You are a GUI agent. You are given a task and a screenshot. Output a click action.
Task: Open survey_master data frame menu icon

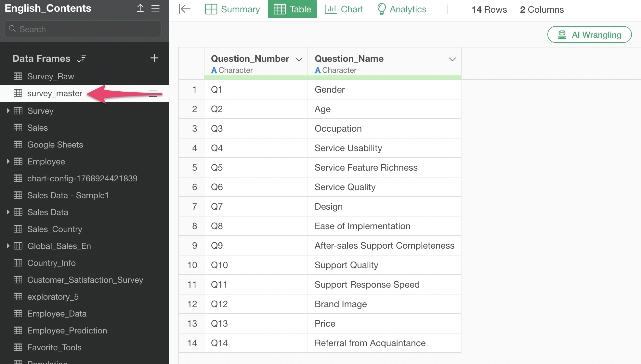click(x=153, y=94)
